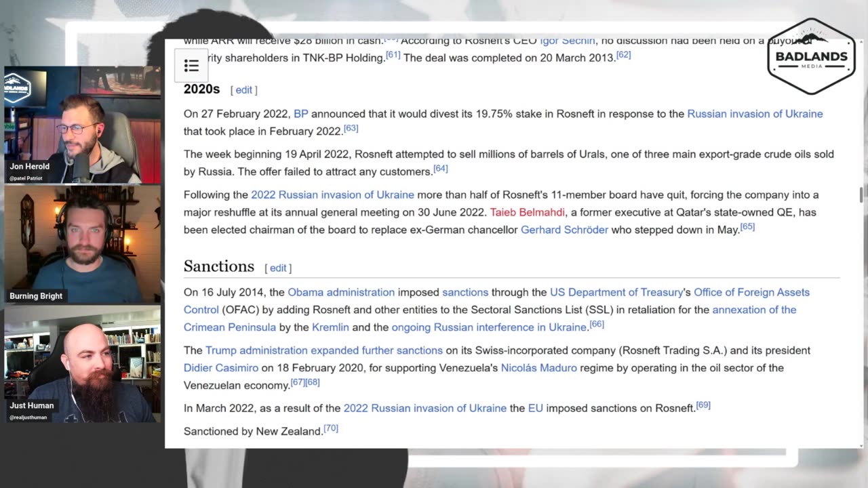Click the 2020s section heading
Image resolution: width=868 pixels, height=488 pixels.
tap(202, 89)
